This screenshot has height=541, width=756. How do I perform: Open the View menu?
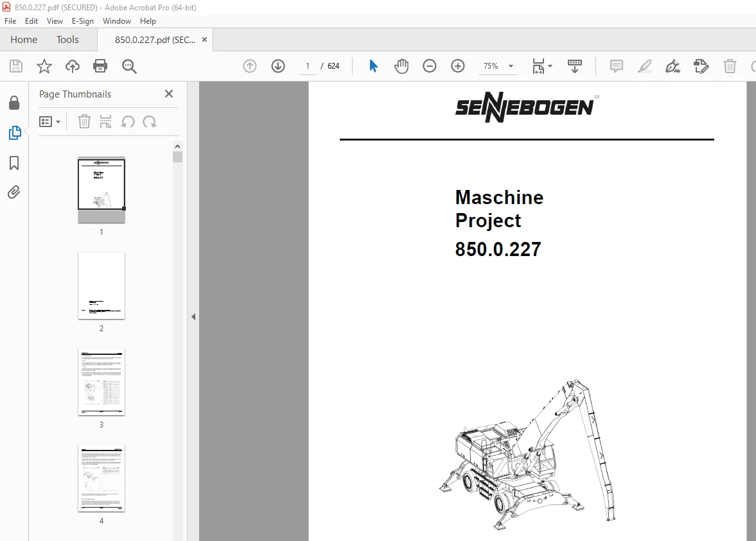point(55,21)
